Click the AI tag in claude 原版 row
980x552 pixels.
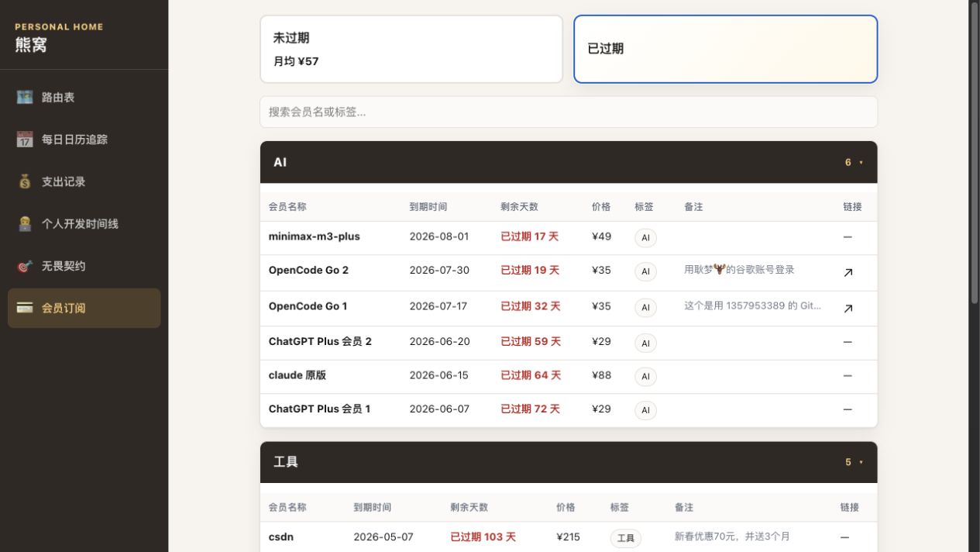pyautogui.click(x=645, y=377)
